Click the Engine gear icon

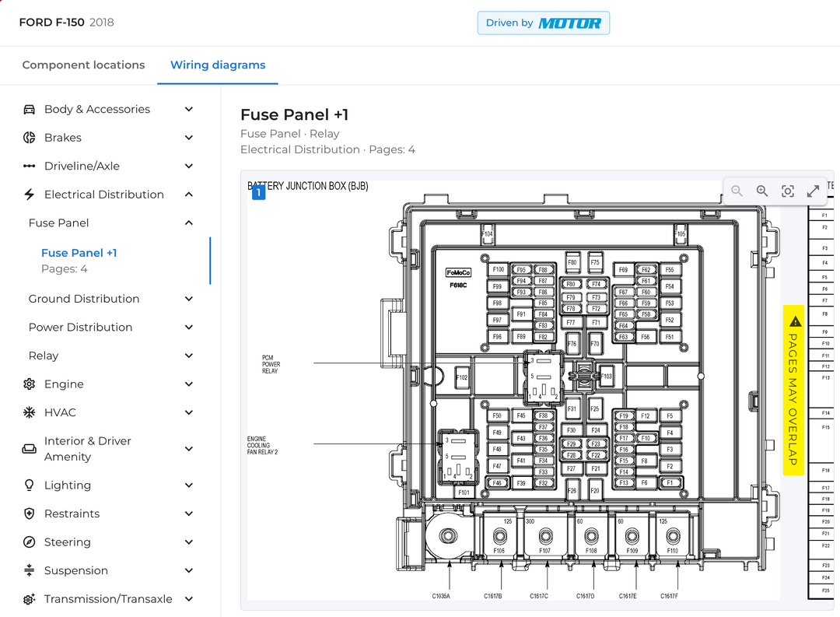[x=29, y=384]
